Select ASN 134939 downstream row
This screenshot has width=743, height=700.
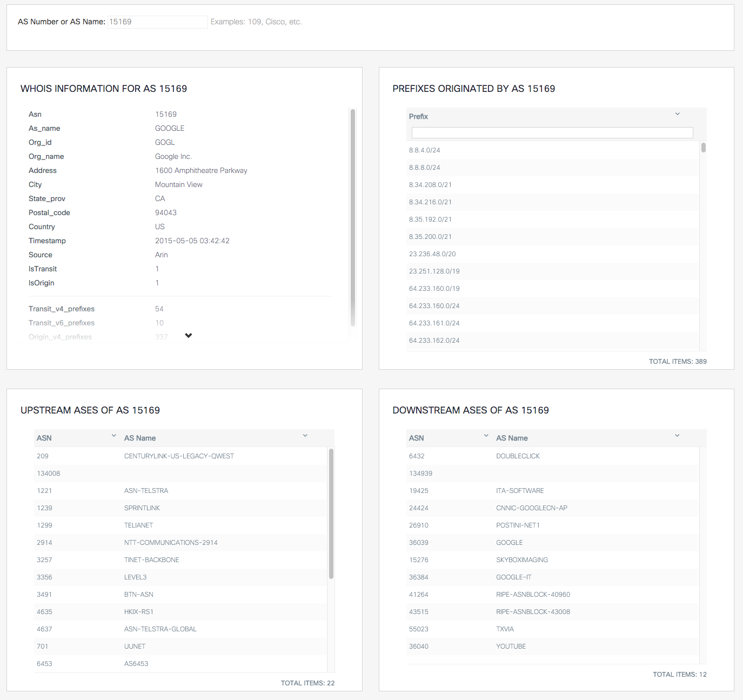(552, 474)
